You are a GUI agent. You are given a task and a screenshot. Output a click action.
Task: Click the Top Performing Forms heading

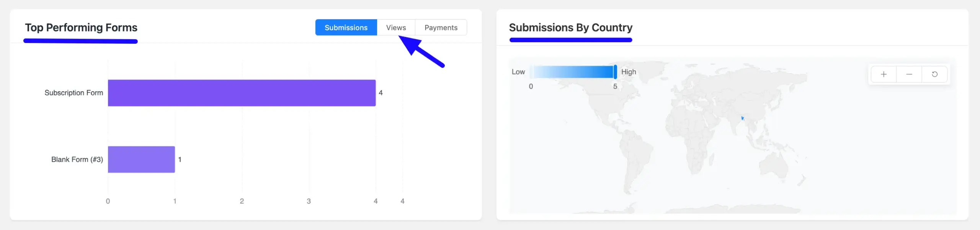81,28
